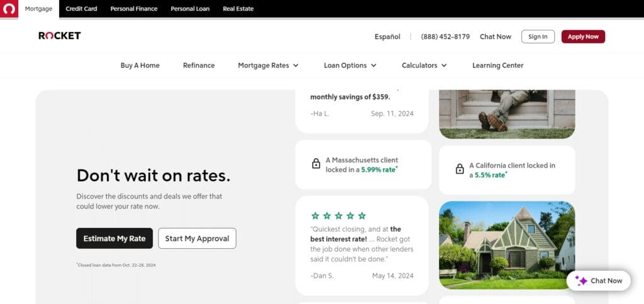Click the -Dan S. reviewer name
This screenshot has height=304, width=644.
point(322,276)
